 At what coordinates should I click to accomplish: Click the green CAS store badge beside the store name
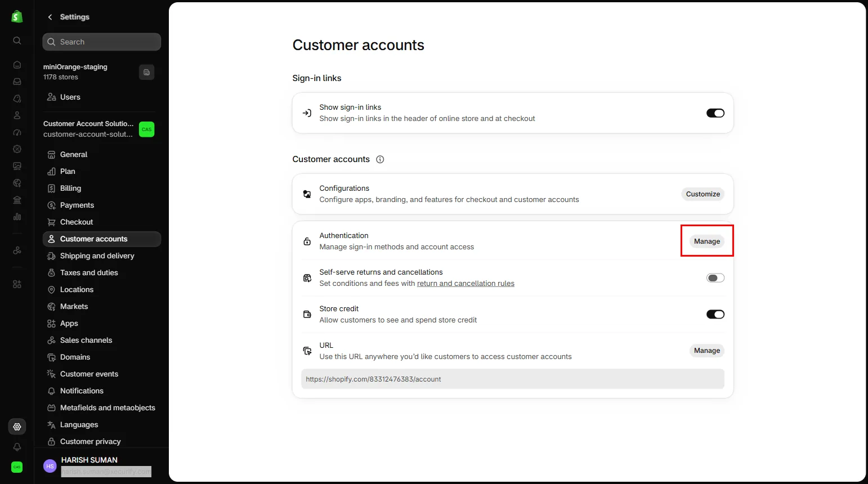pyautogui.click(x=146, y=129)
